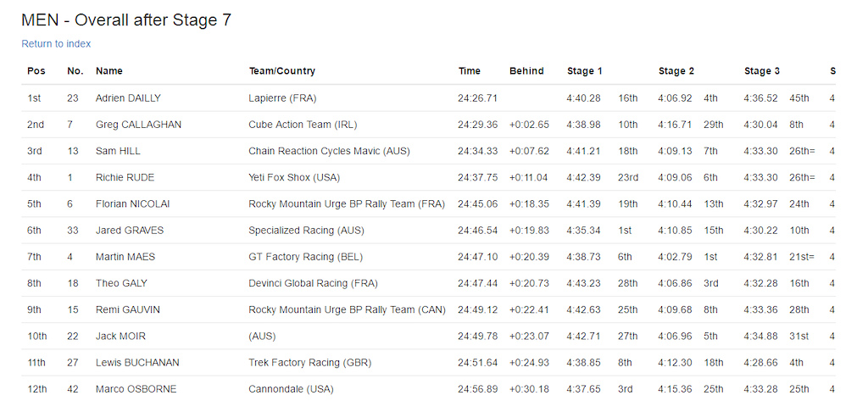
Task: Click the Stage 3 column header
Action: [x=762, y=71]
